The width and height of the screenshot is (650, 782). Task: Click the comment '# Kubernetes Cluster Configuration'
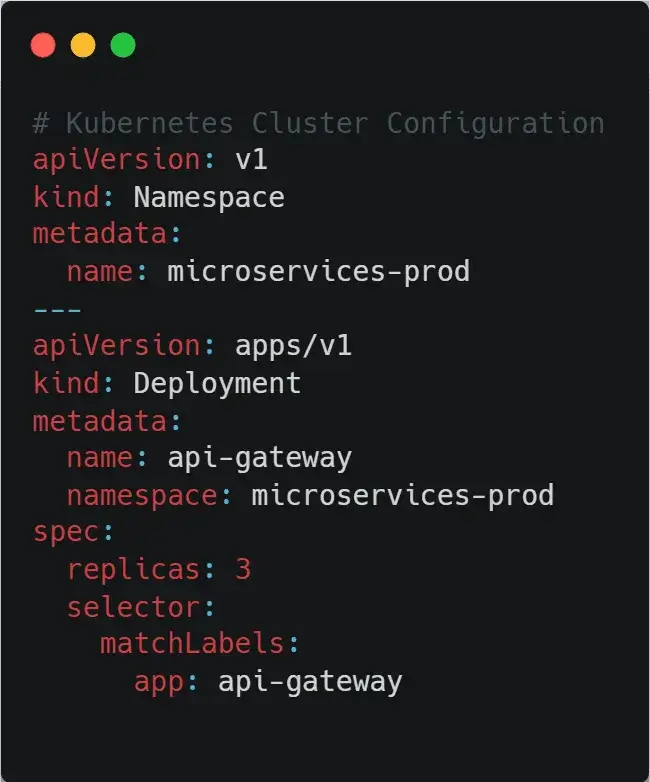(x=319, y=124)
